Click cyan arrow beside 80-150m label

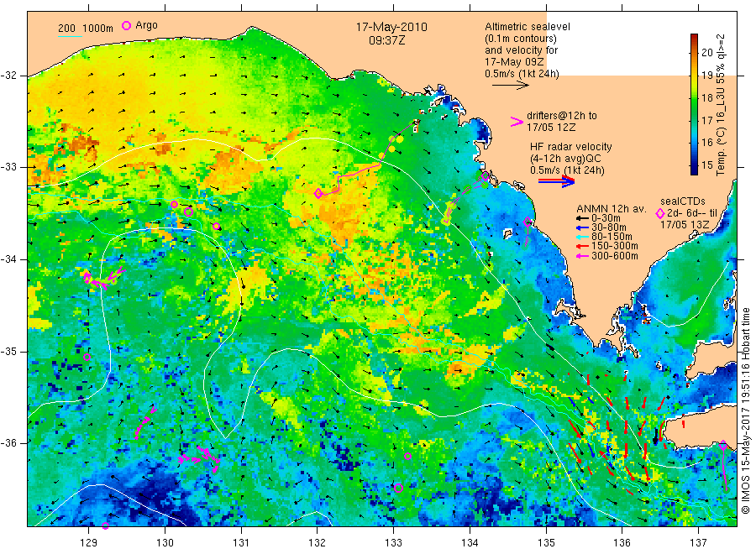point(582,237)
